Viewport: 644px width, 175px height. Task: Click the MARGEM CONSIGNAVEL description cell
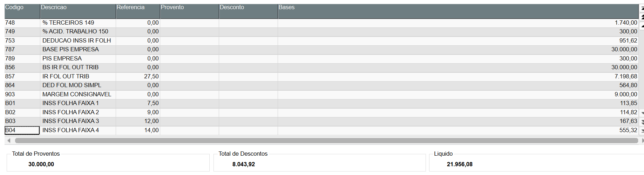(77, 94)
